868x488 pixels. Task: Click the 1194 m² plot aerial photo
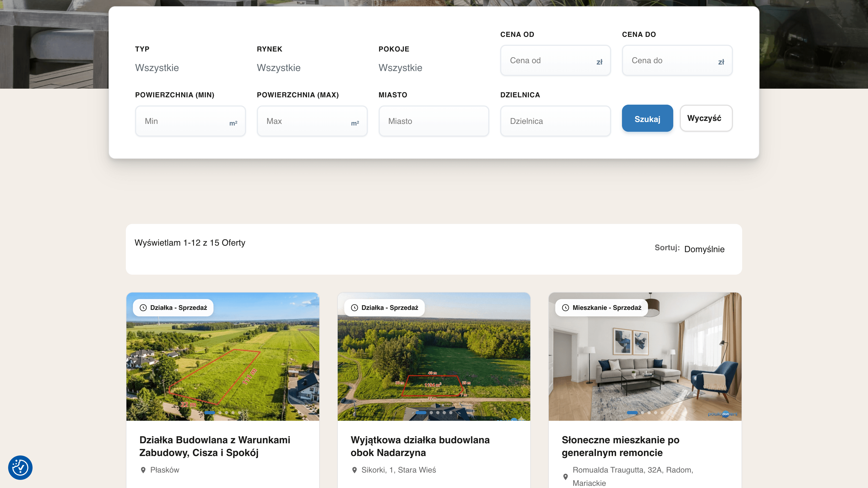434,356
